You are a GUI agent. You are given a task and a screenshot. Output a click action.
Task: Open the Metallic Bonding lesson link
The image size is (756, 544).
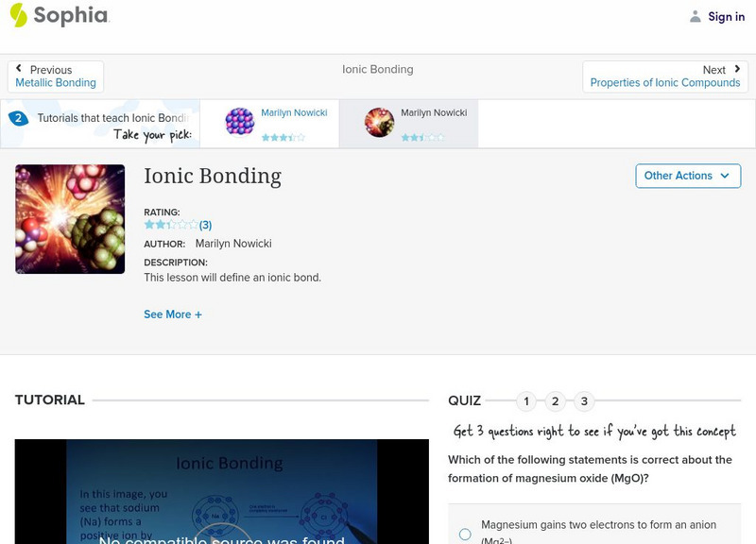tap(56, 82)
